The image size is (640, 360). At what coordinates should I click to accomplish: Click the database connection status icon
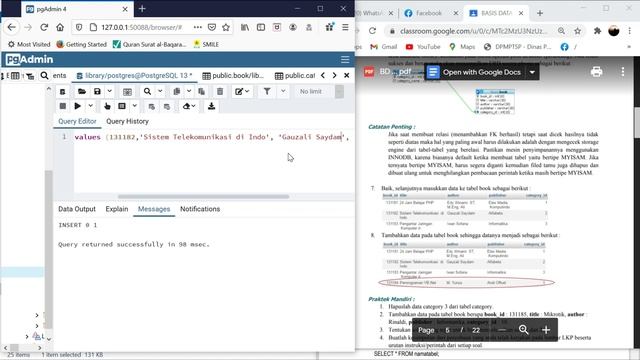[62, 91]
